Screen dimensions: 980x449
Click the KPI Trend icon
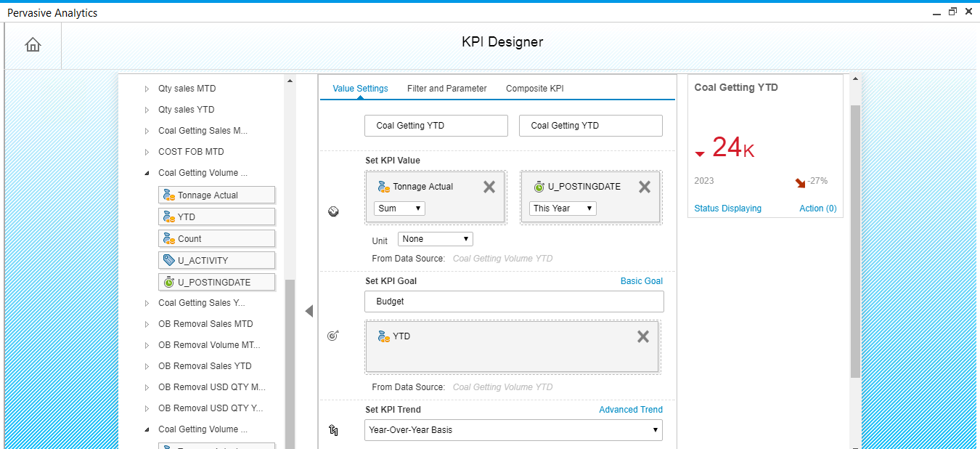[x=334, y=430]
